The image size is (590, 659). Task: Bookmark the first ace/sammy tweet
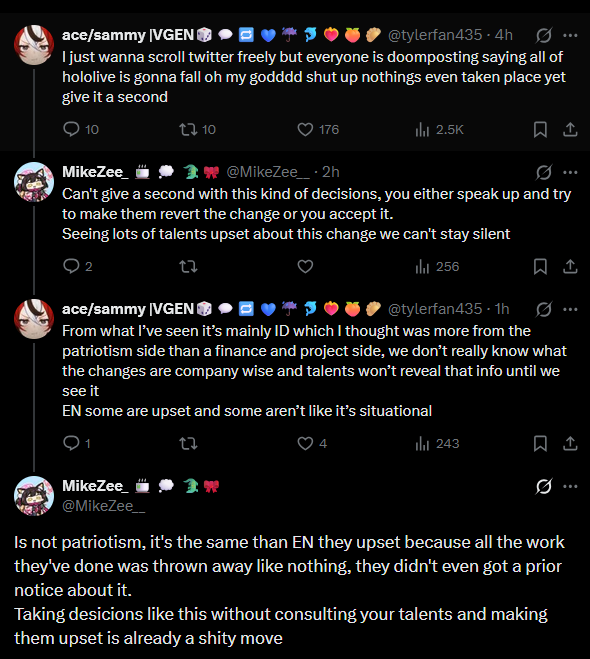pyautogui.click(x=540, y=129)
